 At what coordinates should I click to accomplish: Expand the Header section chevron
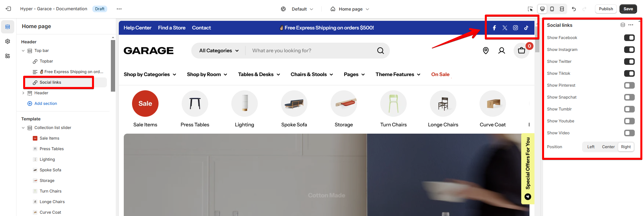click(23, 93)
